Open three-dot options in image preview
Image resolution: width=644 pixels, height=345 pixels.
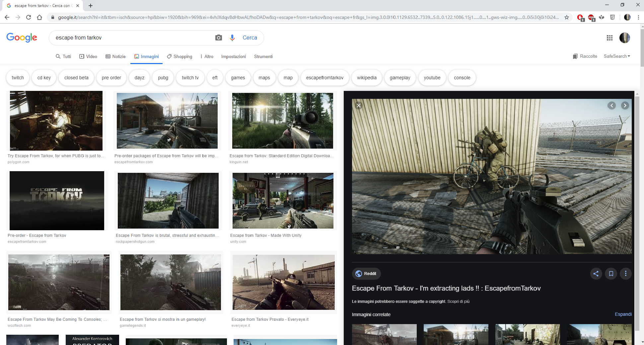(626, 274)
